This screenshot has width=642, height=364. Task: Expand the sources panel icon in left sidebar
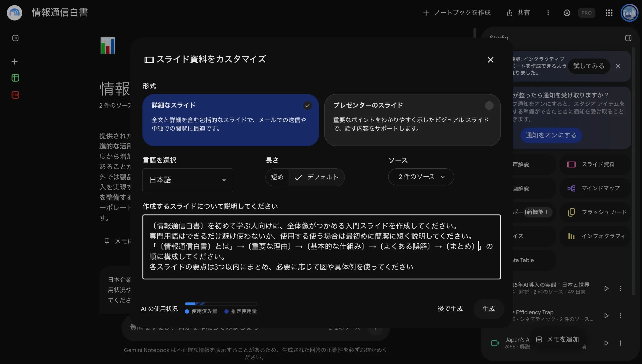coord(15,38)
